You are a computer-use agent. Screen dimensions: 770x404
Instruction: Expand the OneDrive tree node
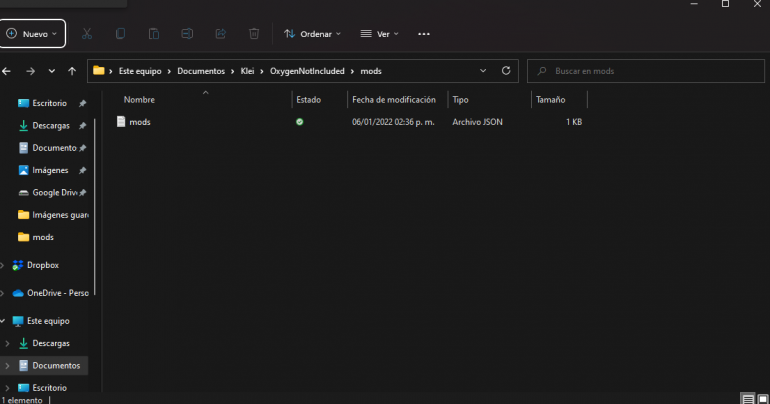coord(2,293)
